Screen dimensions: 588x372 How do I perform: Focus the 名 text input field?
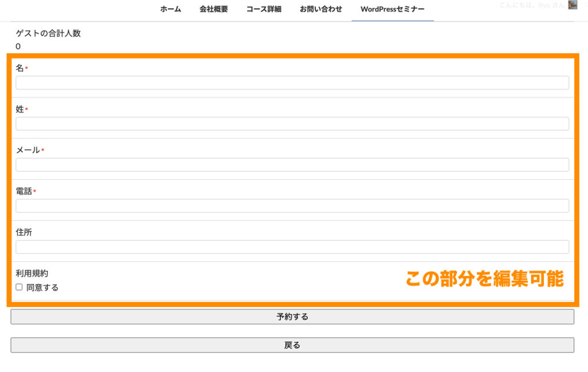tap(292, 83)
